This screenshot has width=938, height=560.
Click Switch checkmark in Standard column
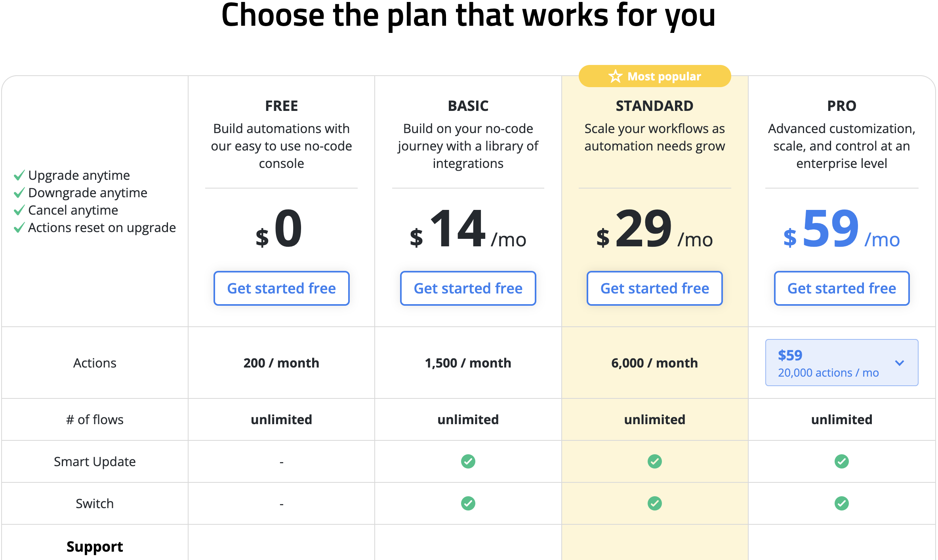pos(654,503)
